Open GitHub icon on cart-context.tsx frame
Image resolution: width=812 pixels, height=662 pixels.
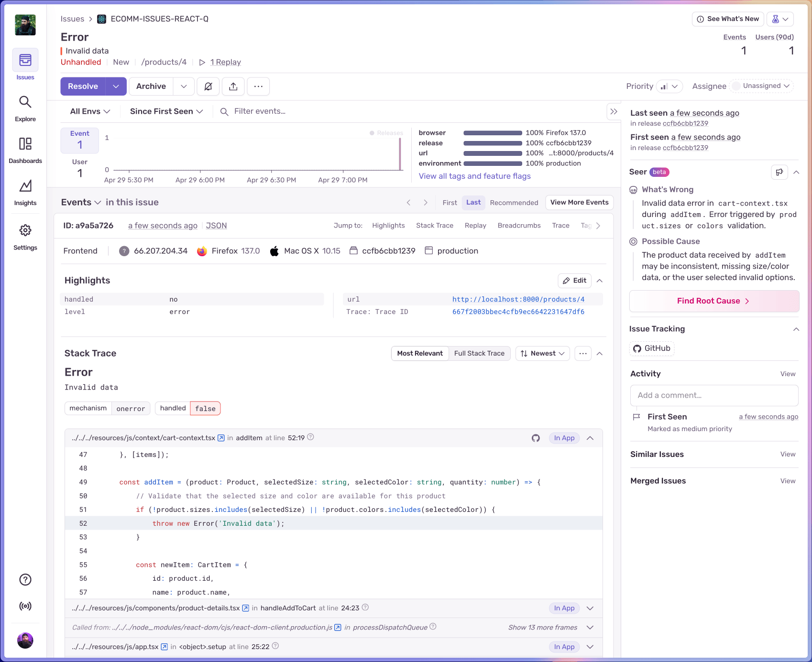tap(536, 438)
